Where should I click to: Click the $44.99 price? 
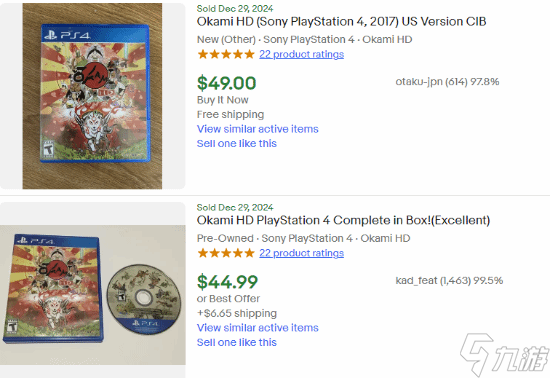(227, 282)
